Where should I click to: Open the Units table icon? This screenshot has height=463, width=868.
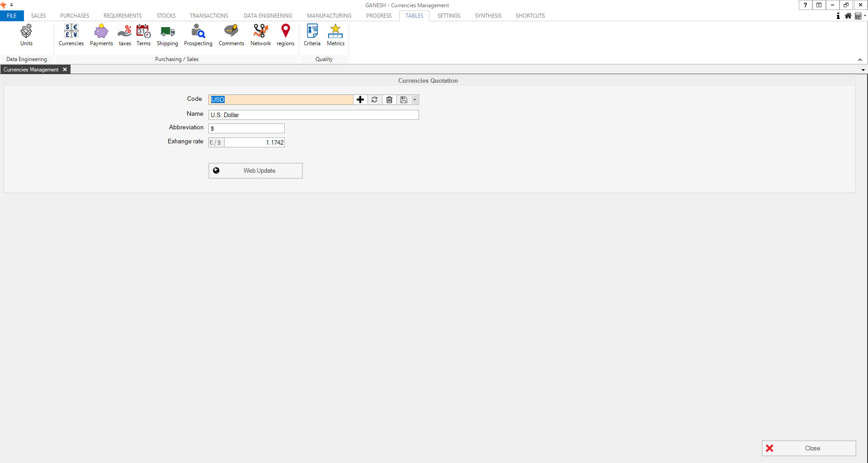[x=26, y=35]
